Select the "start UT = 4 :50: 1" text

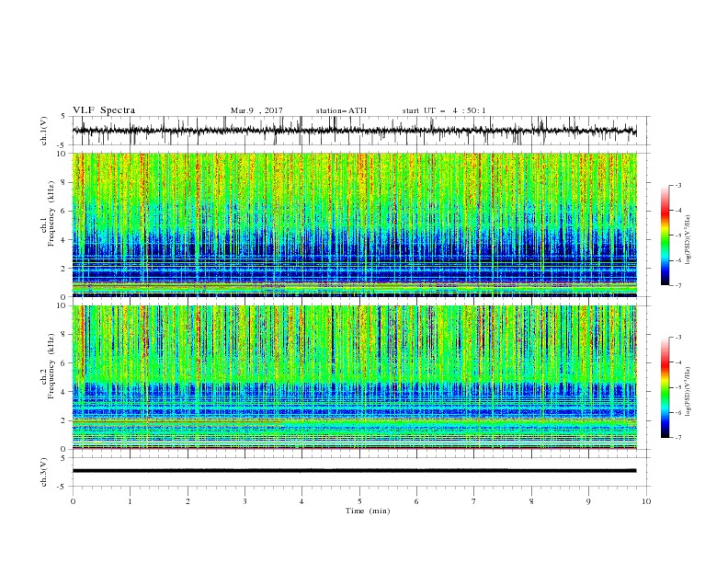tap(444, 110)
